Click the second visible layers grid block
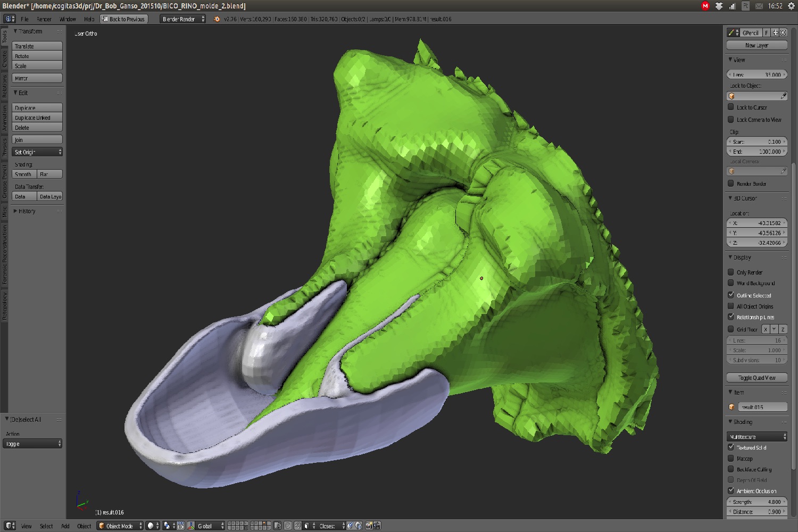The image size is (798, 532). [x=260, y=526]
